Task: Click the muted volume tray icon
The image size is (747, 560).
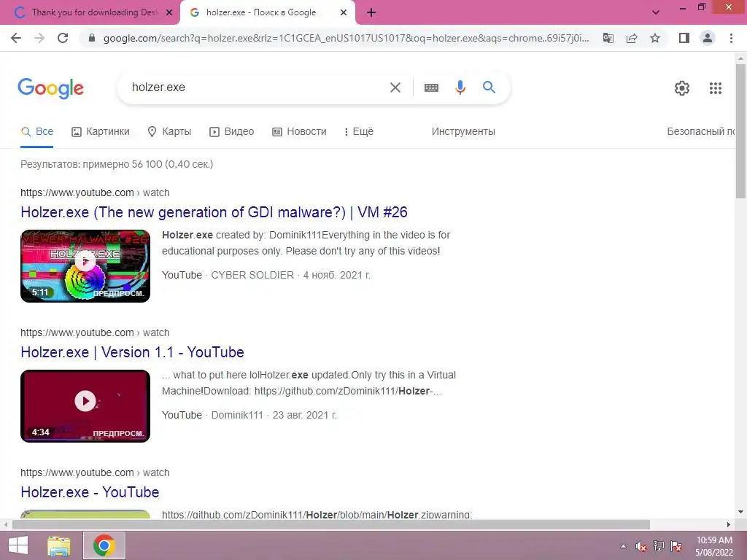Action: [640, 546]
